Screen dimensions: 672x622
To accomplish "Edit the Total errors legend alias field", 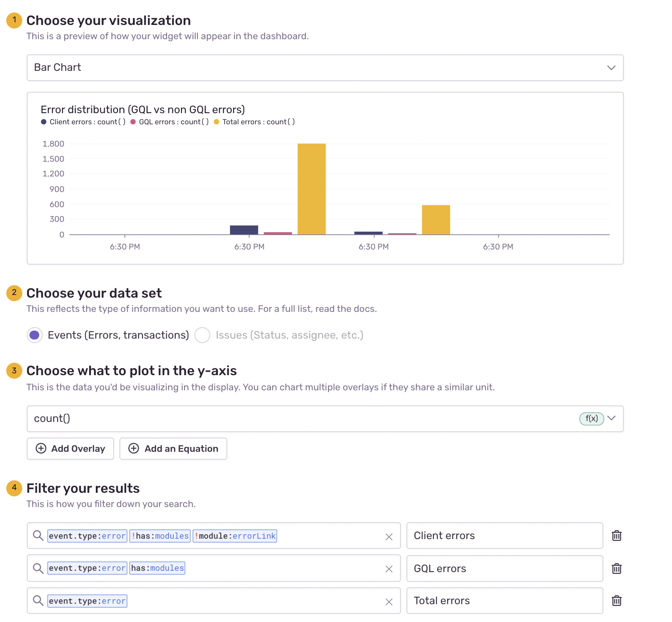I will (x=504, y=601).
